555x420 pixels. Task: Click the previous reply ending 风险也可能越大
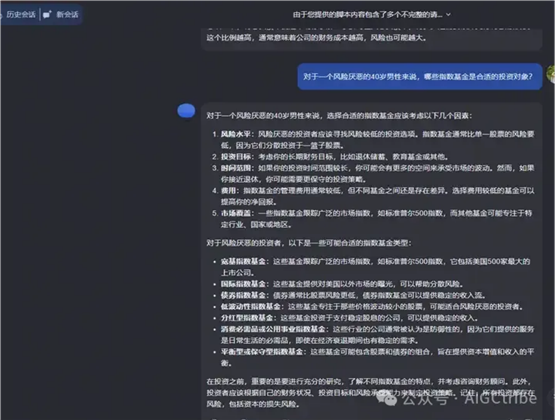point(372,38)
